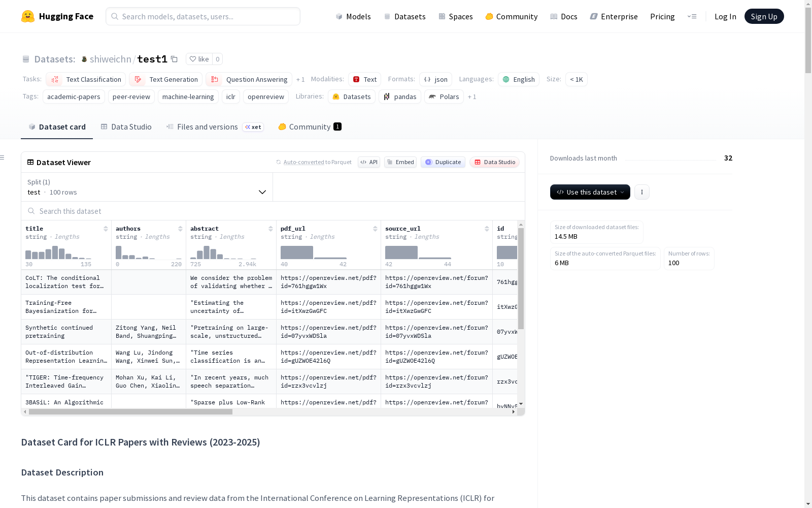Click the sidebar toggle at left edge
Viewport: 812px width, 508px height.
pos(2,157)
